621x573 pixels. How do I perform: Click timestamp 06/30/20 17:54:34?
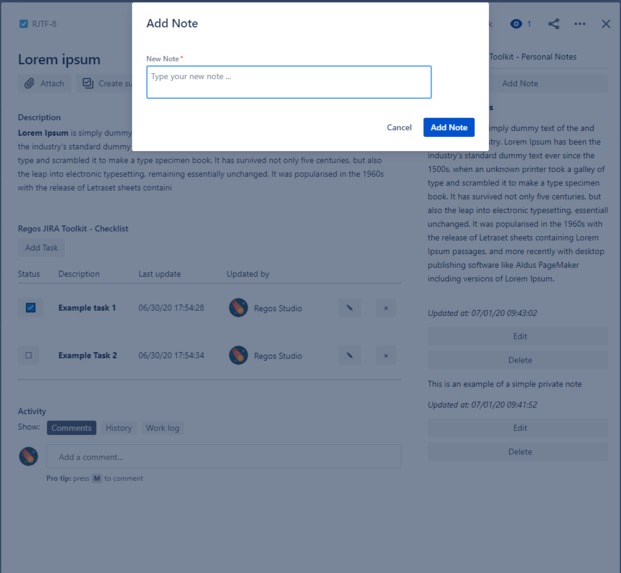pos(171,355)
